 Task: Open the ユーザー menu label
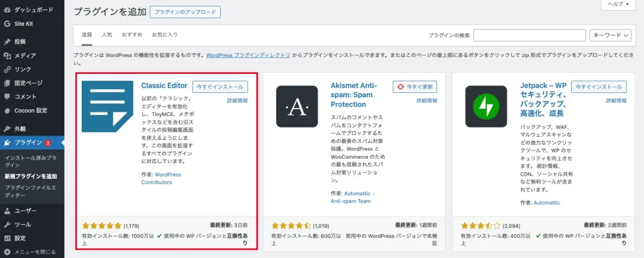pyautogui.click(x=25, y=211)
